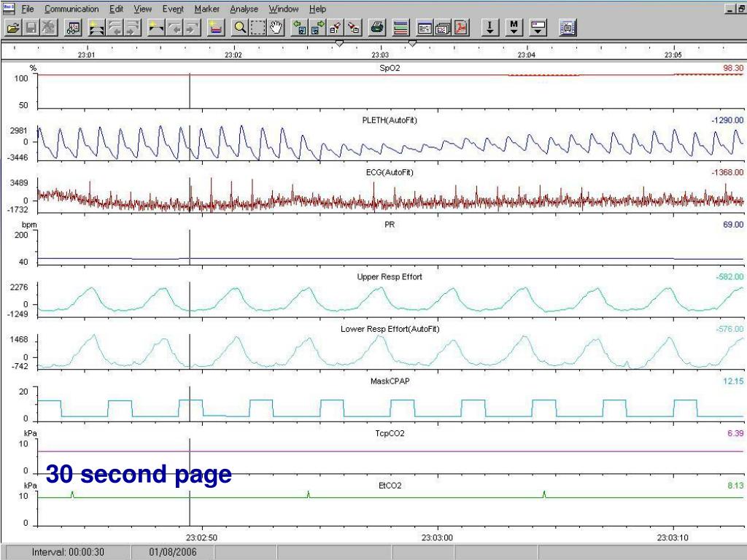Image resolution: width=747 pixels, height=560 pixels.
Task: Click the Lower Resp Effort(AutoFit) label
Action: (390, 329)
